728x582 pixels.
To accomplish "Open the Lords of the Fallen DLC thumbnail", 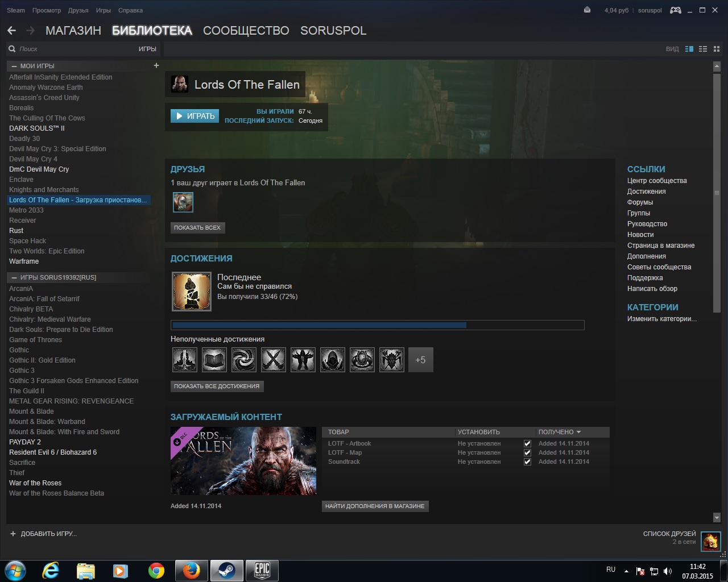I will pos(243,461).
